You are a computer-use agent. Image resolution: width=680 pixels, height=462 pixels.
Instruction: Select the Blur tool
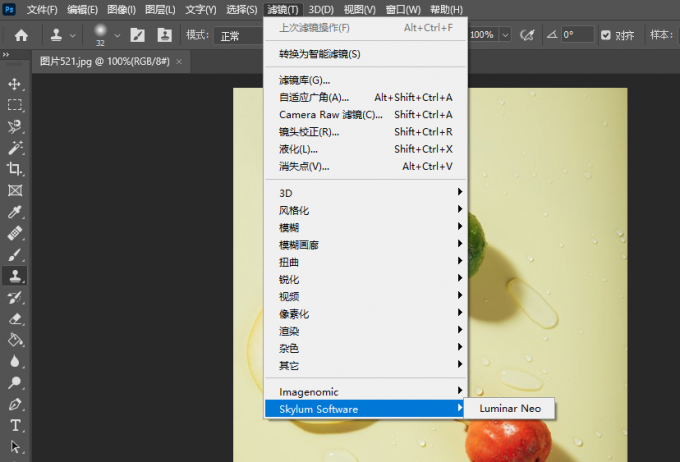[x=15, y=361]
